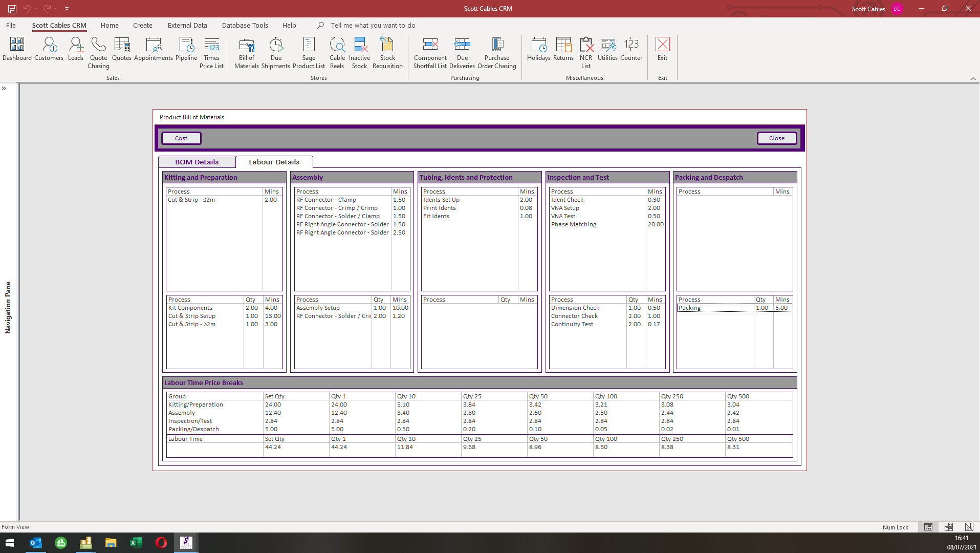Open Due Deliveries
The width and height of the screenshot is (980, 553).
coord(462,53)
